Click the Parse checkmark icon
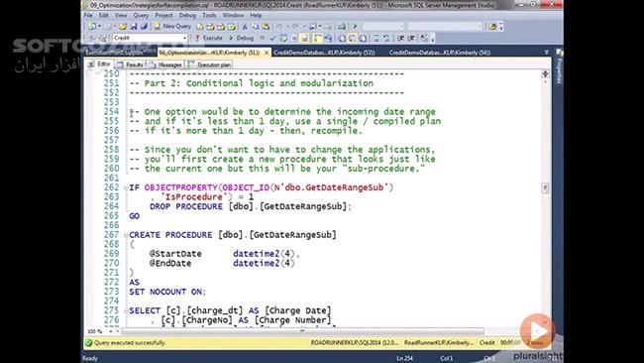The width and height of the screenshot is (644, 363). 272,38
